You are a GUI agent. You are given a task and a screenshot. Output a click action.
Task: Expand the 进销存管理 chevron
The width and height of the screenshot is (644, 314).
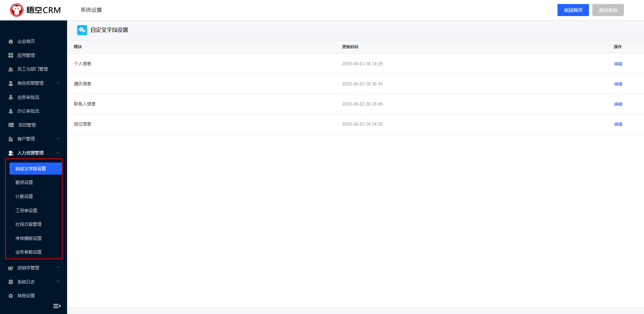coord(58,267)
